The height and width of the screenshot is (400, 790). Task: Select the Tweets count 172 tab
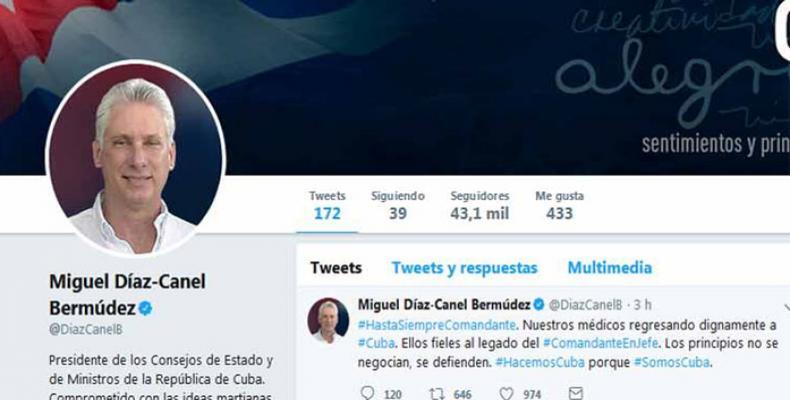click(x=327, y=206)
